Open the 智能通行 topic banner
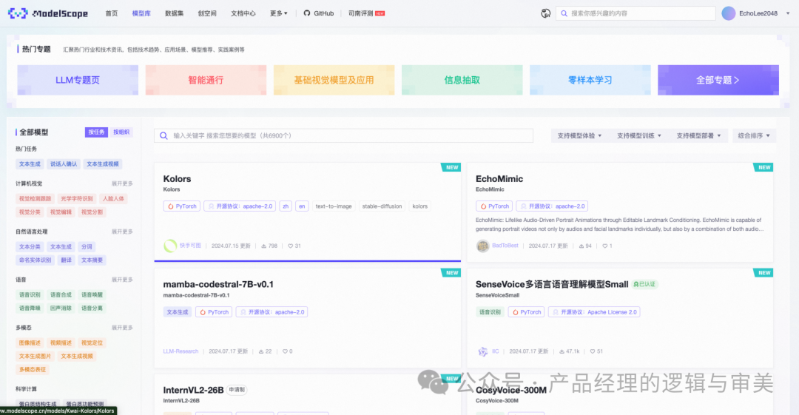 coord(206,80)
